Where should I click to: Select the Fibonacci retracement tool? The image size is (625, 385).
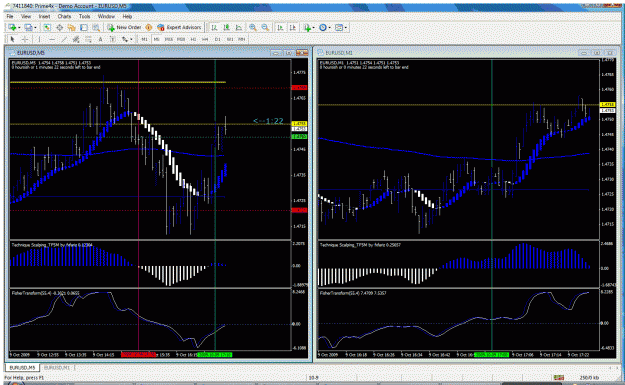tap(88, 39)
